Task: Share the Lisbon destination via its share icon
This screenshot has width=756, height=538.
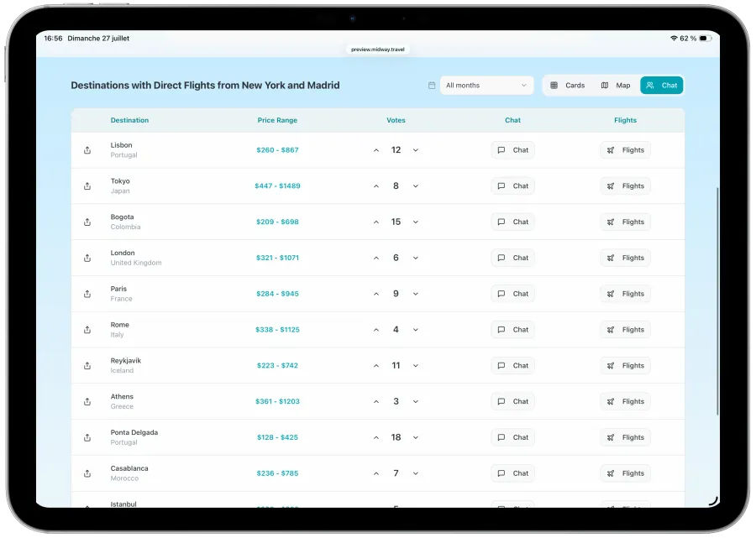Action: pos(87,149)
